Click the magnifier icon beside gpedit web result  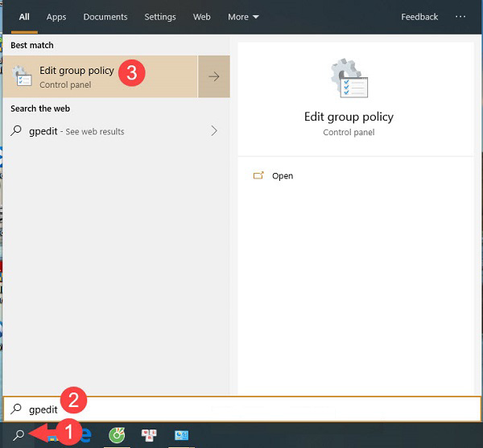(x=16, y=131)
